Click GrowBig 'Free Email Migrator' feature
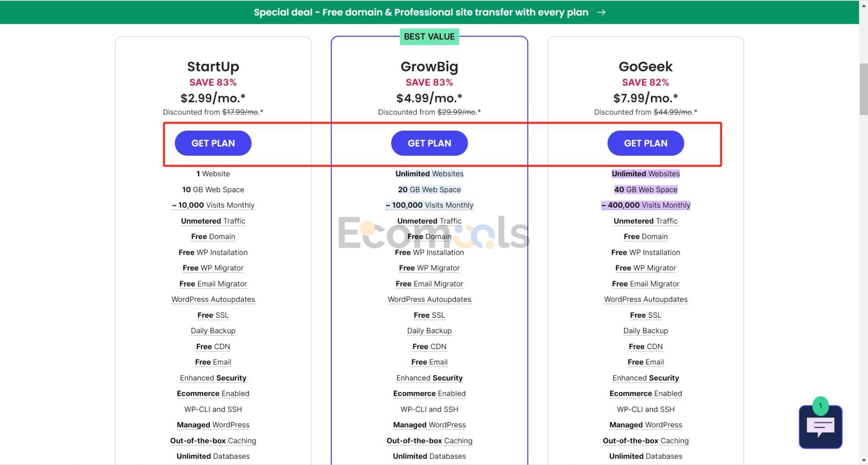Screen dimensions: 868x465 [x=429, y=284]
